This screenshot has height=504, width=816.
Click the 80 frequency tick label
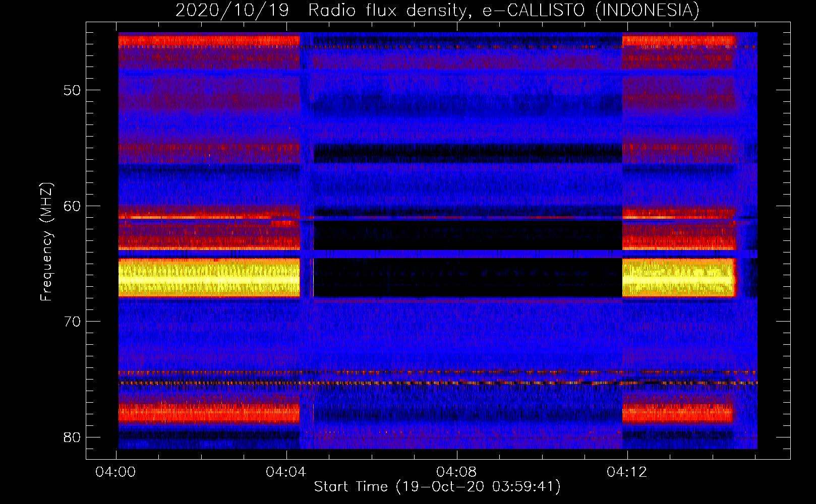pos(72,437)
